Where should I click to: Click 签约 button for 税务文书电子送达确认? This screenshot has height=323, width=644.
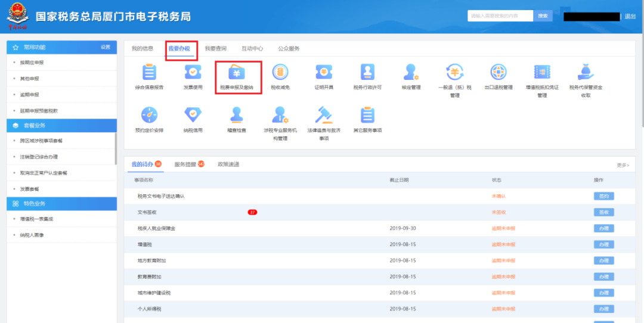click(x=603, y=196)
